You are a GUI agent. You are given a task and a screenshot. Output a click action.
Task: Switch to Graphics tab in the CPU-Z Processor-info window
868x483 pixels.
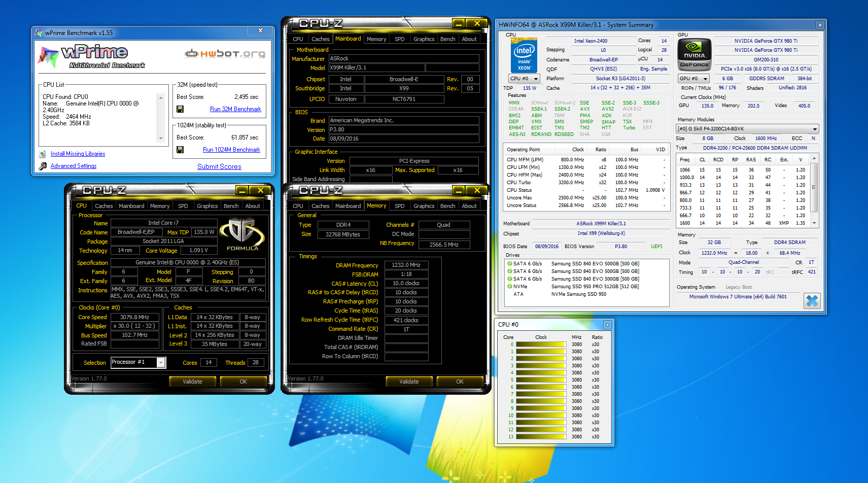point(207,206)
